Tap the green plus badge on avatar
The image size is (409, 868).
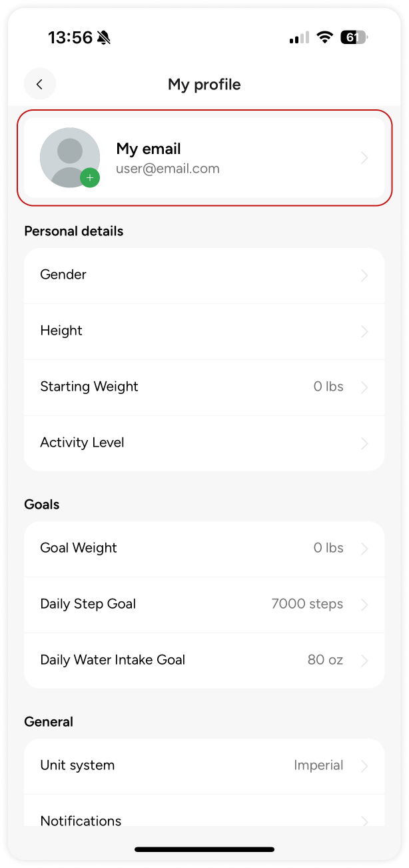pos(90,178)
